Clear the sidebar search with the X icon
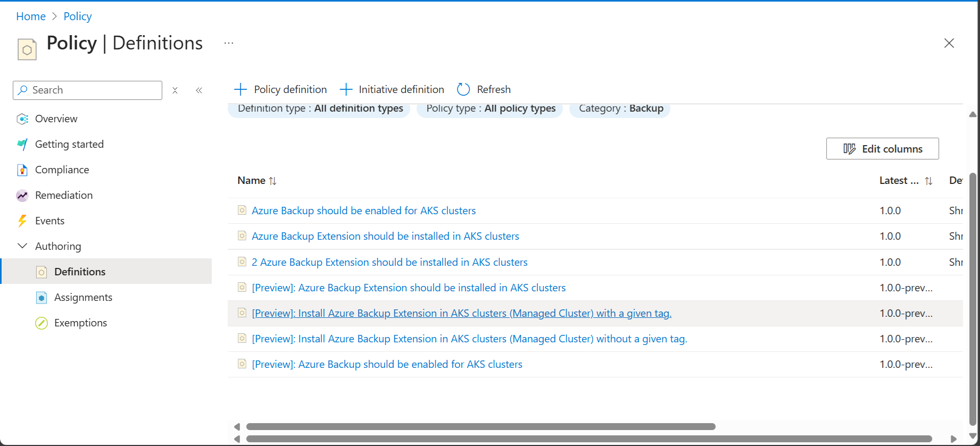The width and height of the screenshot is (980, 446). (175, 90)
